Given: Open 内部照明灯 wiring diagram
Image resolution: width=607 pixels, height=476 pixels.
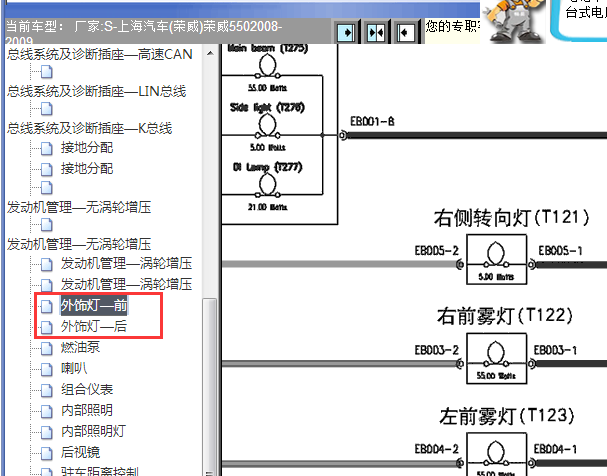Looking at the screenshot, I should point(93,431).
